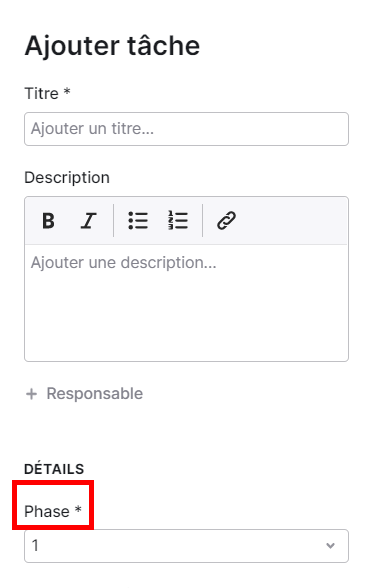Click the 'Ajouter tâche' heading

click(x=112, y=46)
